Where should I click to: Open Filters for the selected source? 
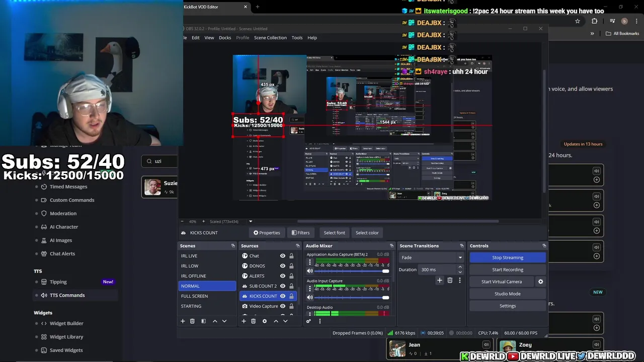[x=300, y=233]
